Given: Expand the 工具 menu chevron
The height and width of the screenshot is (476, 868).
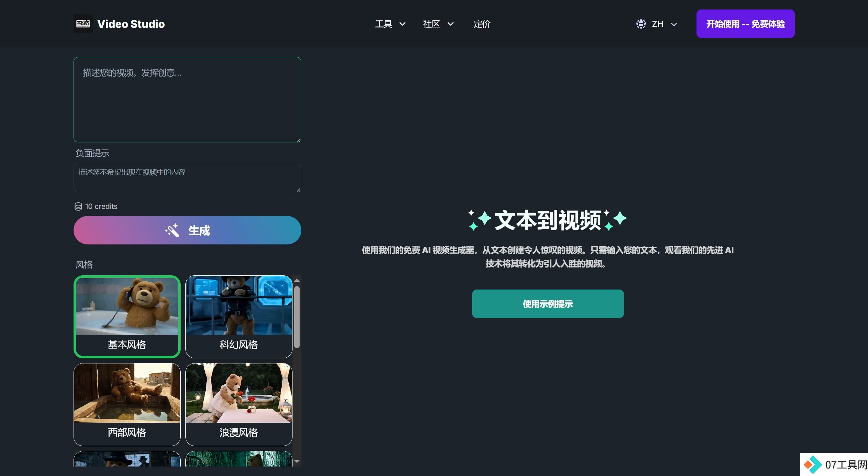Looking at the screenshot, I should [x=402, y=24].
